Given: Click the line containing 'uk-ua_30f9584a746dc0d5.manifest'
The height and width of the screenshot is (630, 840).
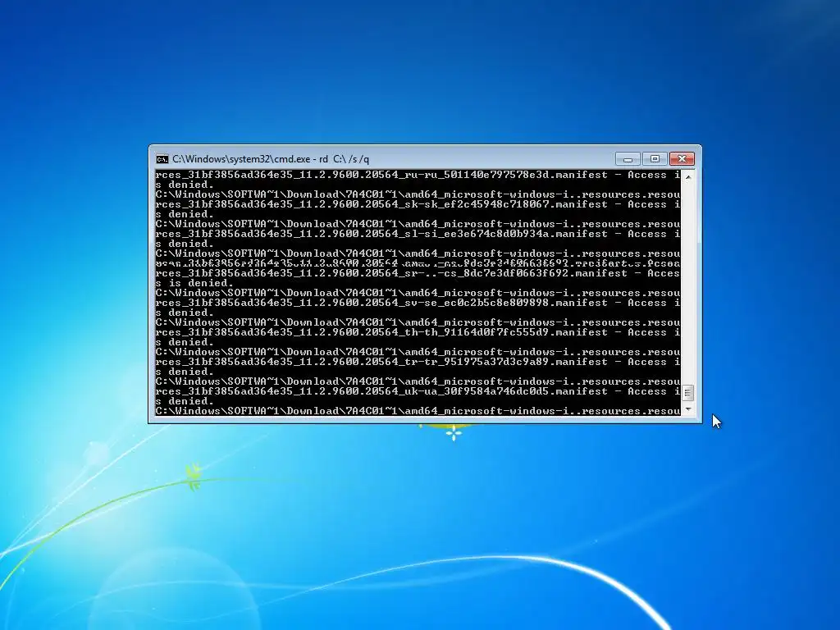Looking at the screenshot, I should coord(418,391).
